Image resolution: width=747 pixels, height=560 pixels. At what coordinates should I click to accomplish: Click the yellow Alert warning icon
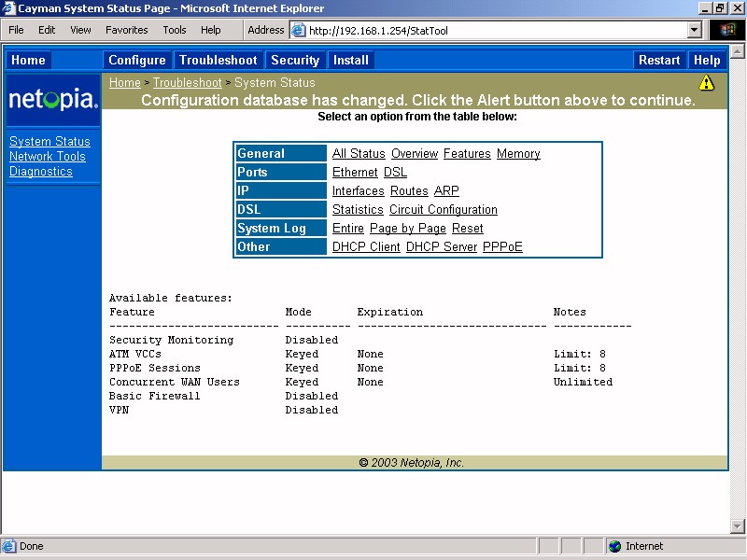coord(706,83)
